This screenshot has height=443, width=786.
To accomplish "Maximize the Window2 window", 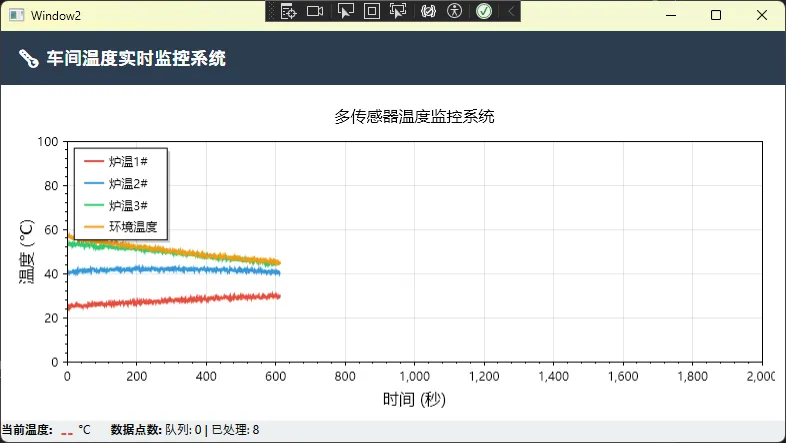I will click(716, 15).
